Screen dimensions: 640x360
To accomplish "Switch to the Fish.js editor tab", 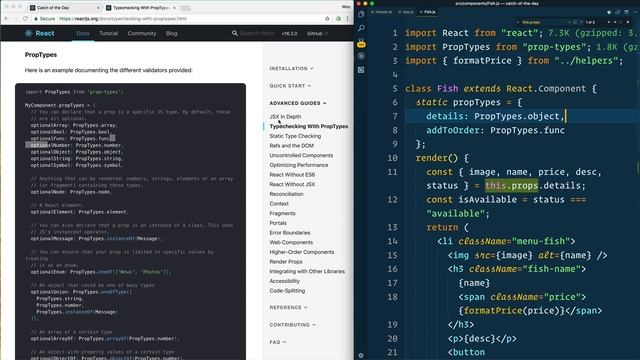I will click(x=428, y=12).
